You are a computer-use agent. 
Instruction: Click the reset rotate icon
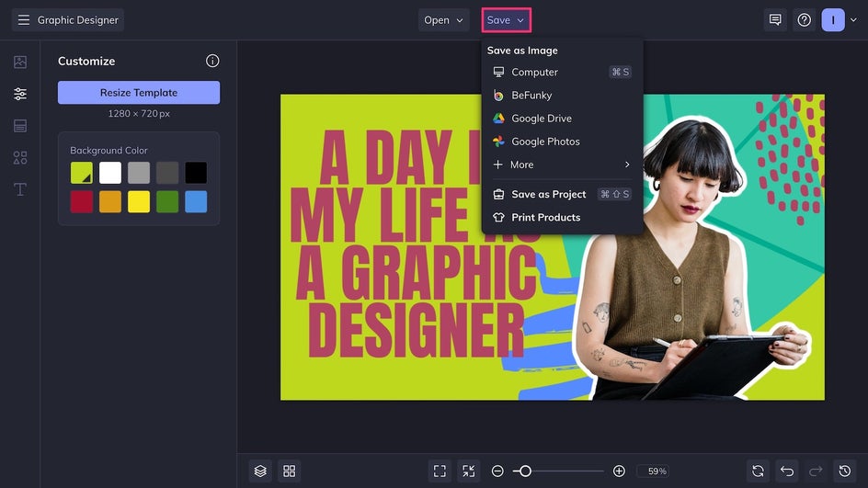click(758, 471)
